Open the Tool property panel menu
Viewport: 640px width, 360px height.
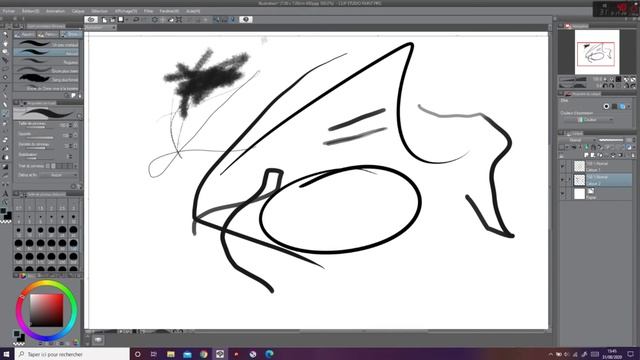(x=16, y=103)
